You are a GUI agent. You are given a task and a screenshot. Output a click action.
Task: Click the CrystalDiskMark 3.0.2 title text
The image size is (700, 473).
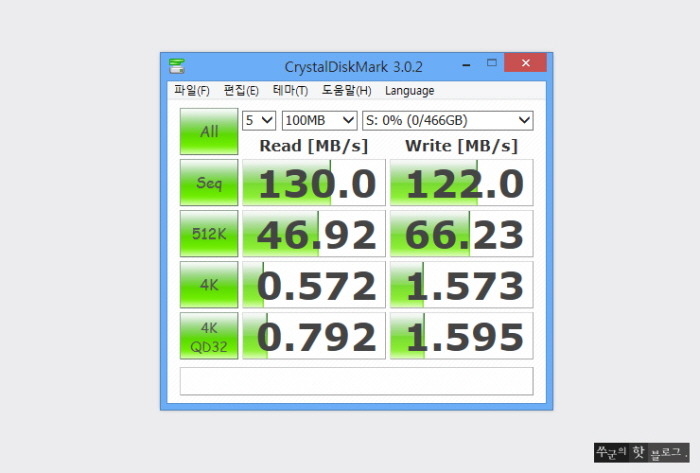point(353,67)
